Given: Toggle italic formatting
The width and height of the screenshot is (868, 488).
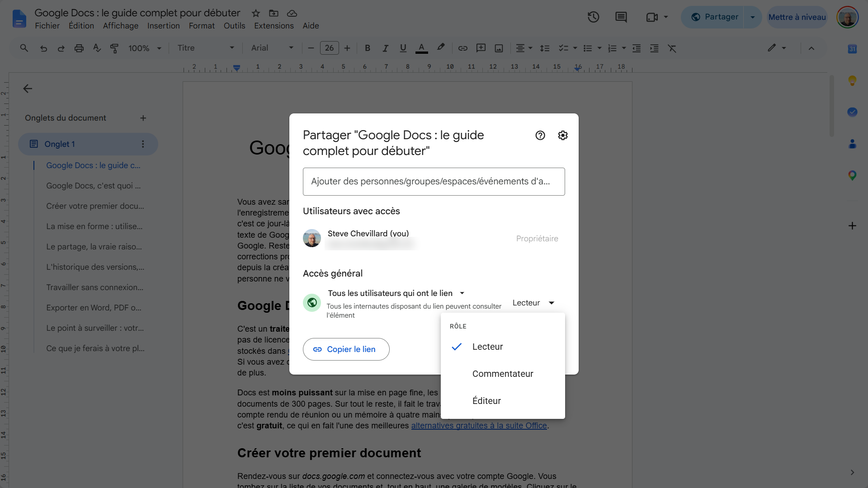Looking at the screenshot, I should [385, 48].
